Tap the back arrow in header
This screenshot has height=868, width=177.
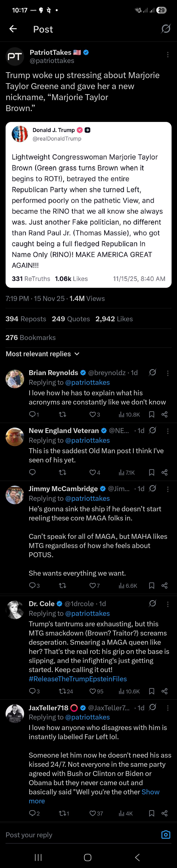[x=13, y=29]
